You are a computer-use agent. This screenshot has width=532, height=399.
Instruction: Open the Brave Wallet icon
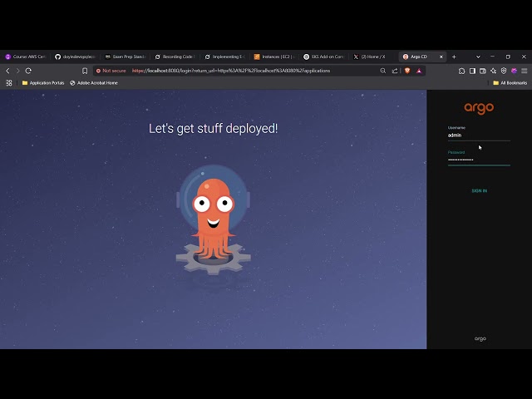(483, 71)
